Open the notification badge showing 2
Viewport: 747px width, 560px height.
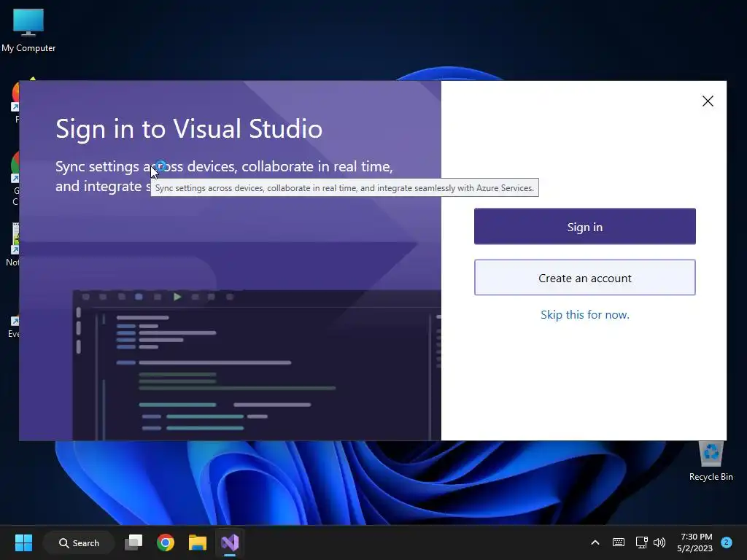[727, 542]
